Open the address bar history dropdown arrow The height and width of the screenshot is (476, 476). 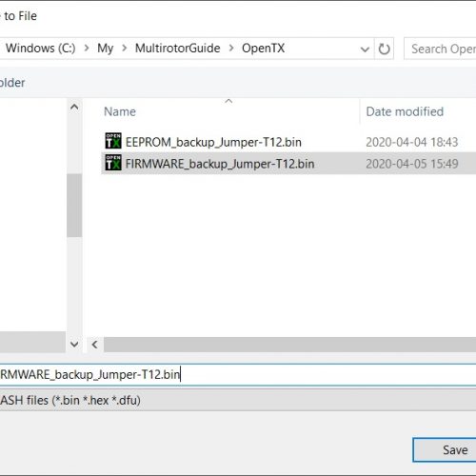pos(365,50)
